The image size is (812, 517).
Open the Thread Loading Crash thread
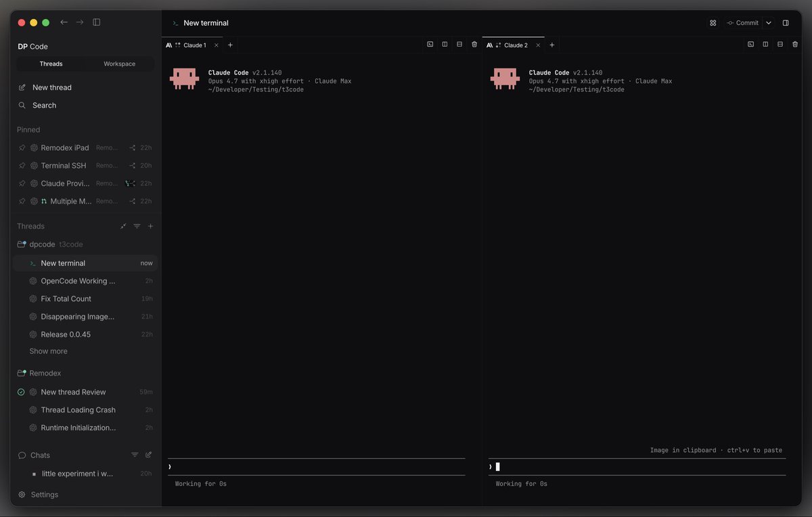(85, 410)
